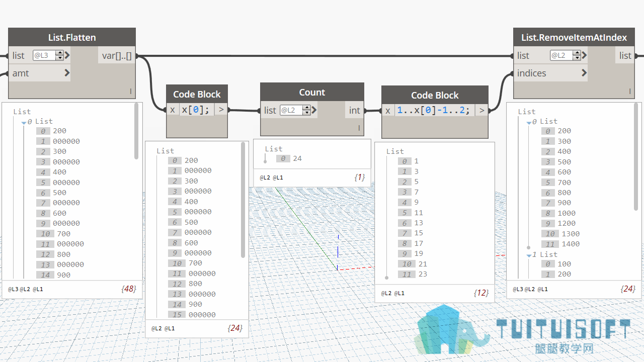Image resolution: width=644 pixels, height=362 pixels.
Task: Click the chevron beside List.Flatten list input
Action: (x=67, y=55)
